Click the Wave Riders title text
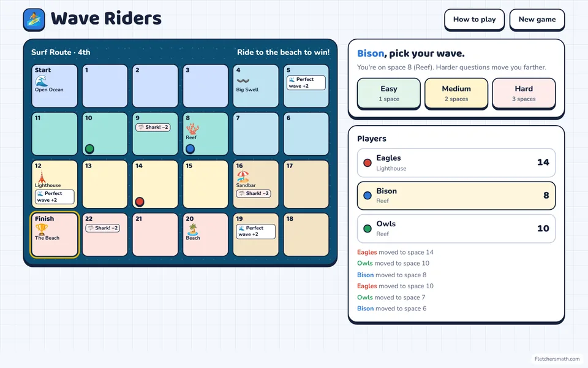 (106, 18)
